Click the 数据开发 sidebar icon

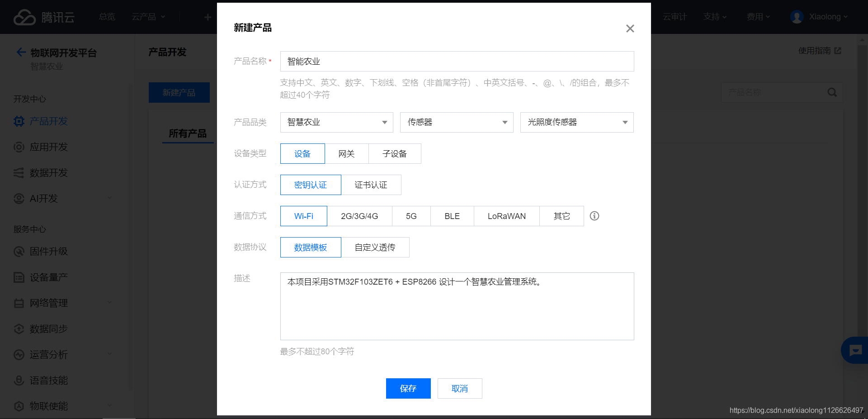click(19, 173)
